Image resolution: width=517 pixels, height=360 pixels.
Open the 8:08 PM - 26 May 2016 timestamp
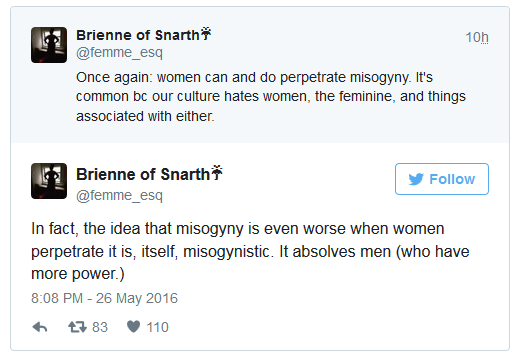(104, 298)
